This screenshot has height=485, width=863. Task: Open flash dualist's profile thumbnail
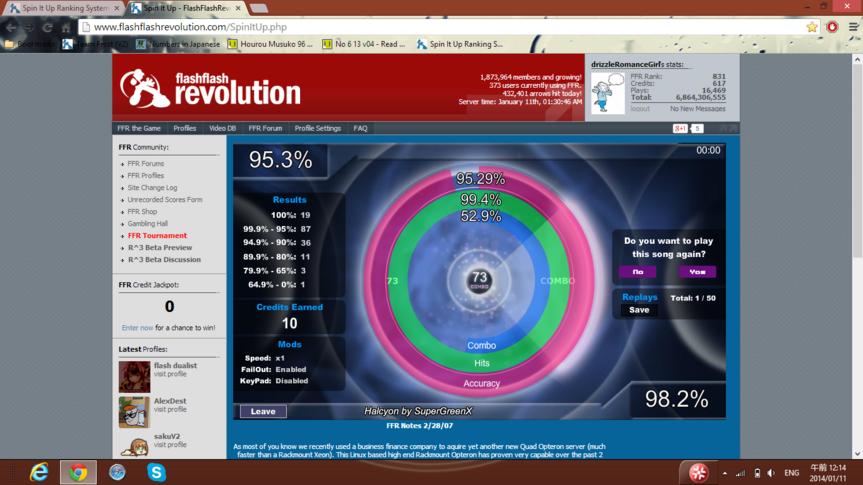point(134,377)
